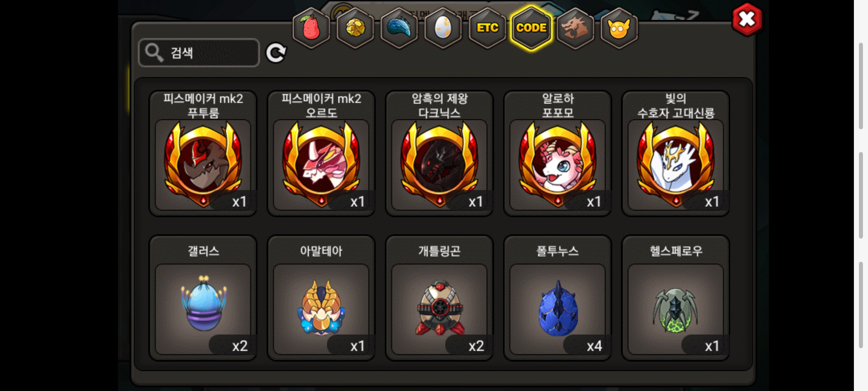The image size is (868, 391).
Task: Open the blue dragon scale category
Action: (x=399, y=28)
